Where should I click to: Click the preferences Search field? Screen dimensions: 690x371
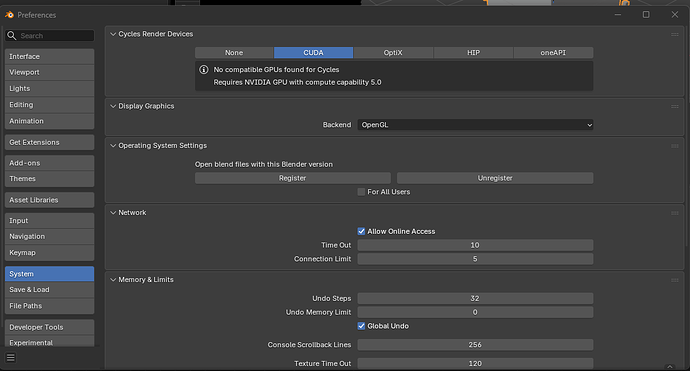click(x=50, y=36)
